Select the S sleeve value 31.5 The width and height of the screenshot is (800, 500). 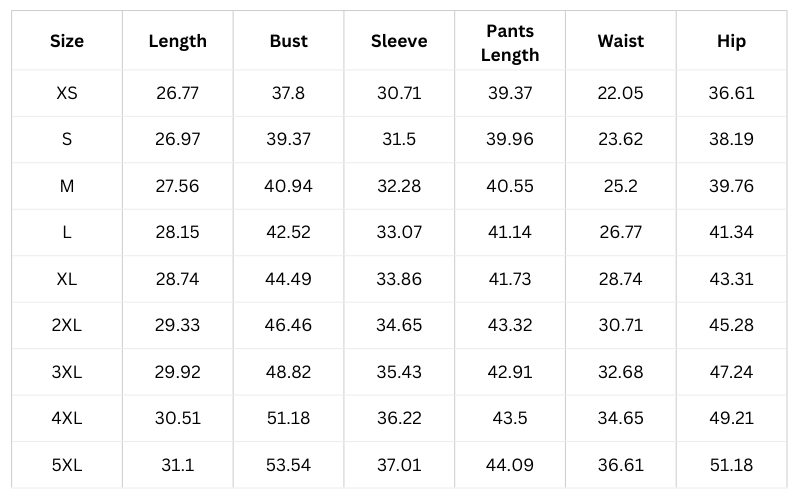point(398,139)
